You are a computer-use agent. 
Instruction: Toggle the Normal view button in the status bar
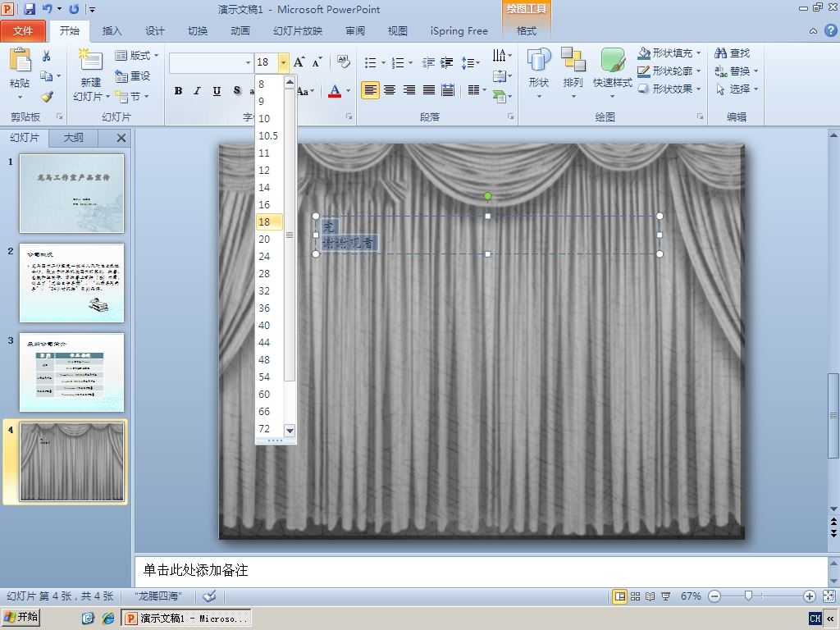[x=620, y=596]
